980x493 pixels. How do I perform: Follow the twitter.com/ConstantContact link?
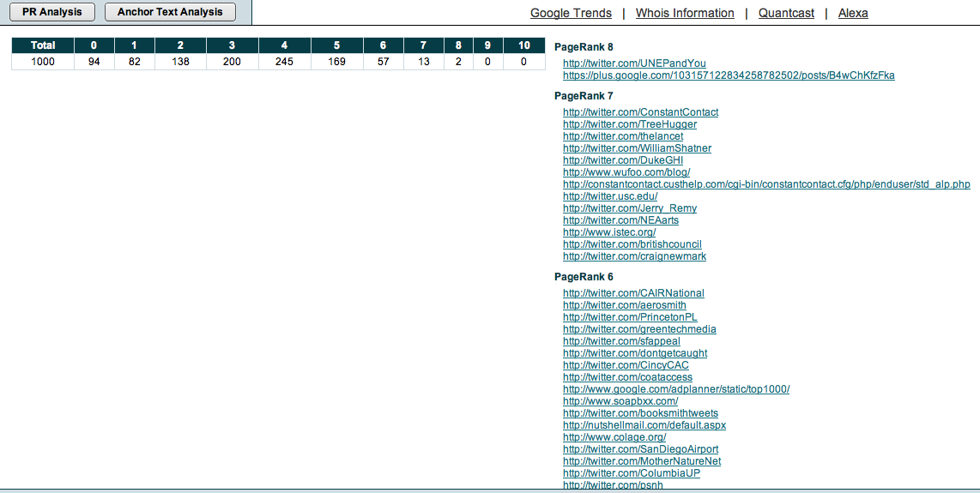[x=640, y=112]
